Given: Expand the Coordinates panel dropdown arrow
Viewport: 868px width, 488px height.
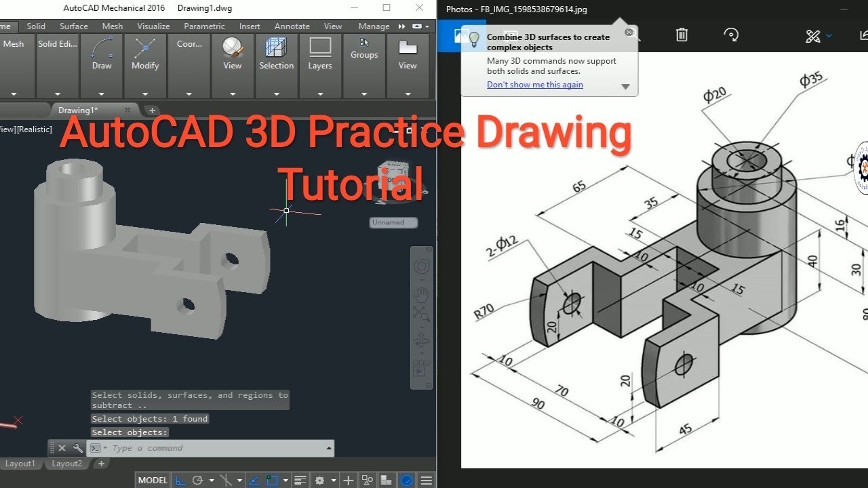Looking at the screenshot, I should click(x=189, y=94).
